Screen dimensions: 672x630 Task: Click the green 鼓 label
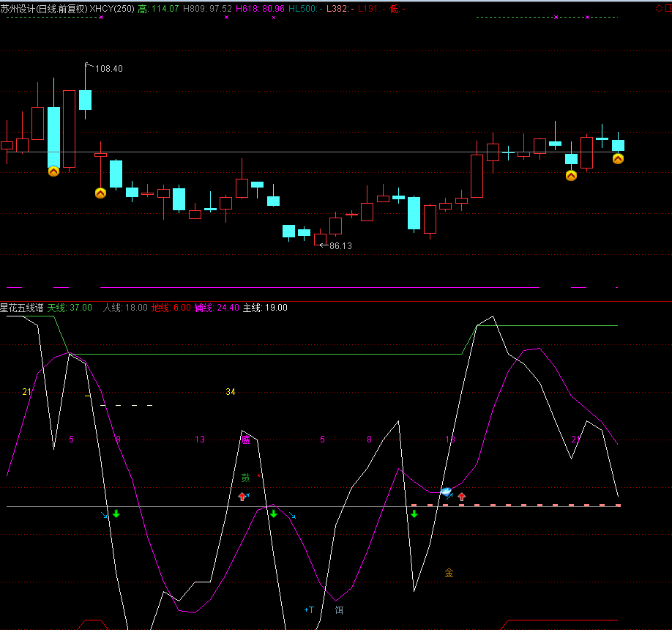245,478
